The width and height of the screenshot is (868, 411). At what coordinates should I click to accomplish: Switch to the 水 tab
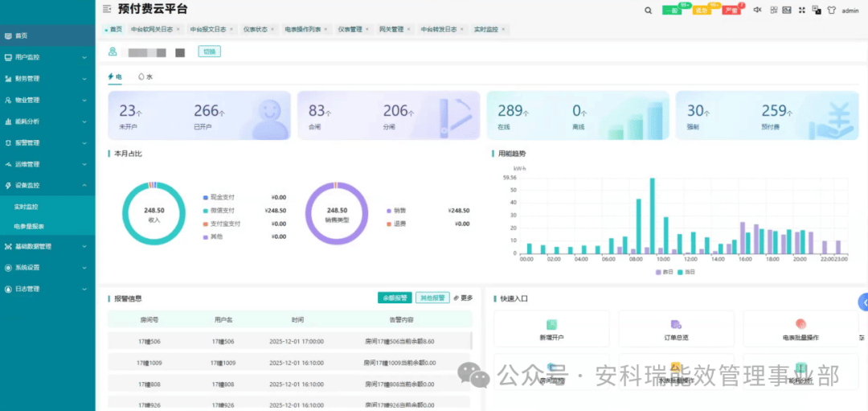click(x=145, y=77)
